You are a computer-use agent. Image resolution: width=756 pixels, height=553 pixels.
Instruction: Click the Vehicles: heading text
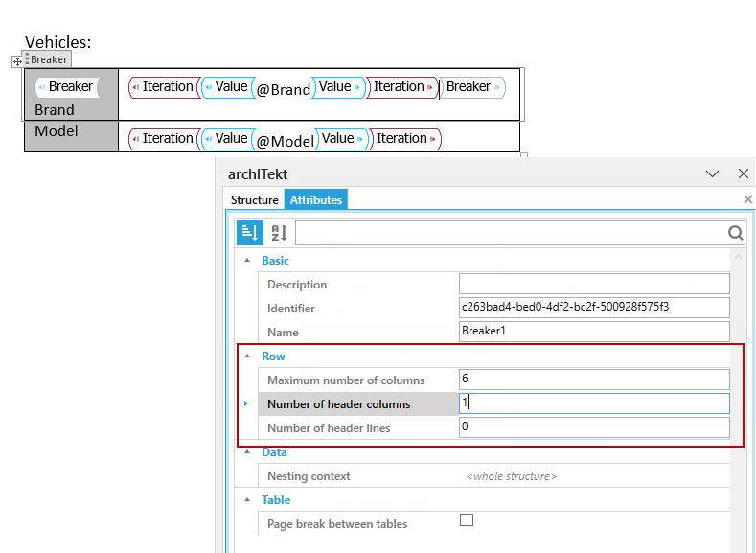[x=57, y=42]
